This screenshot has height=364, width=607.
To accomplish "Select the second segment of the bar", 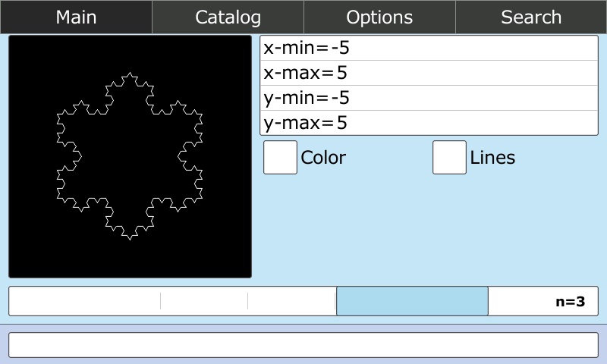I will point(204,301).
